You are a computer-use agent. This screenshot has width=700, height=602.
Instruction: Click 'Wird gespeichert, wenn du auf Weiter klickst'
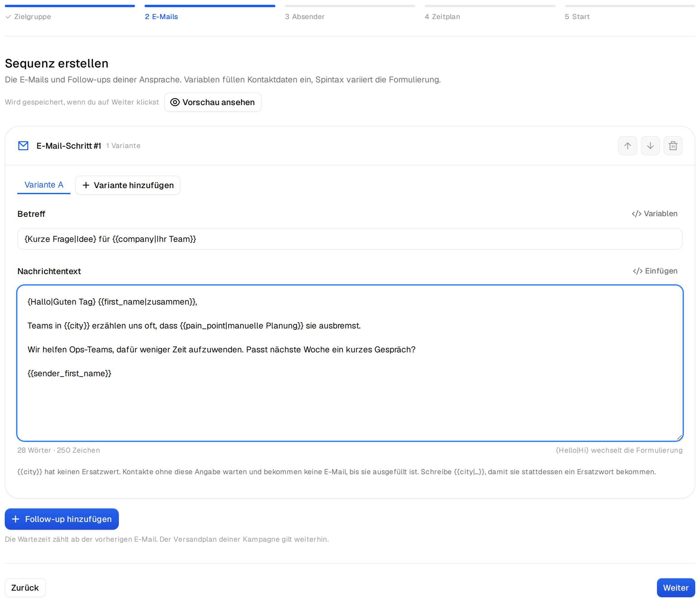[82, 102]
